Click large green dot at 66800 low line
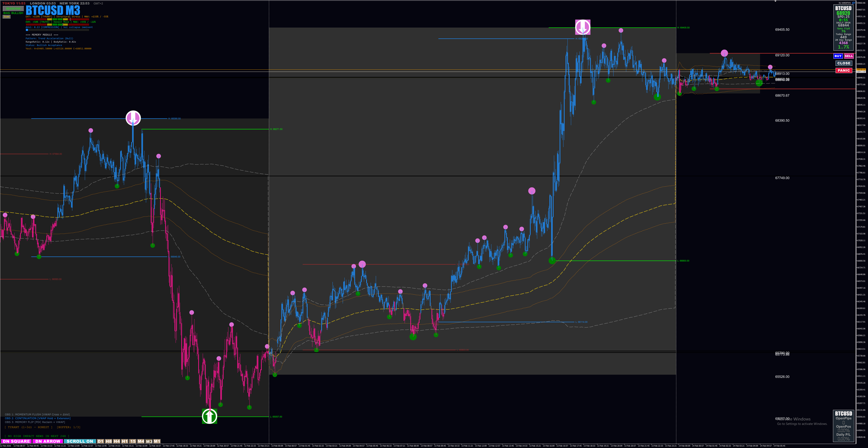 coord(552,260)
